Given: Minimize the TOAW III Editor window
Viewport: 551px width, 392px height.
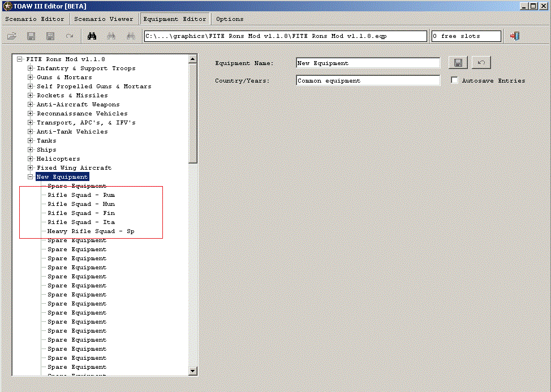Looking at the screenshot, I should pos(524,6).
